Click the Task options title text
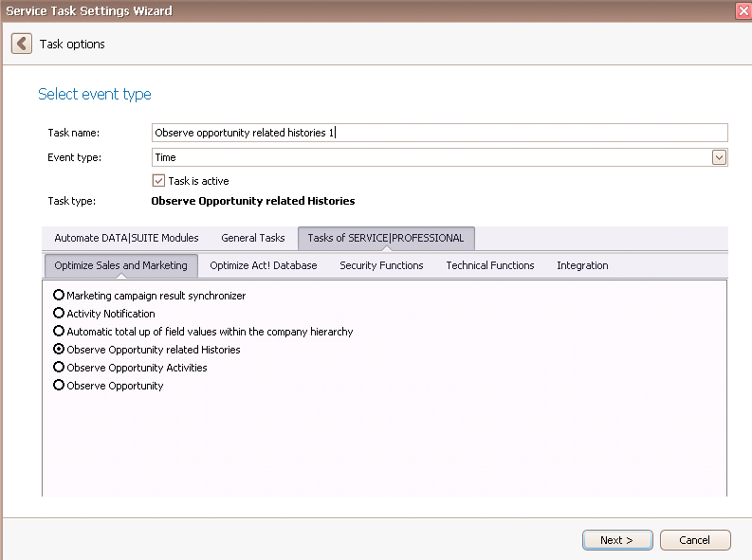Viewport: 752px width, 560px height. coord(72,45)
